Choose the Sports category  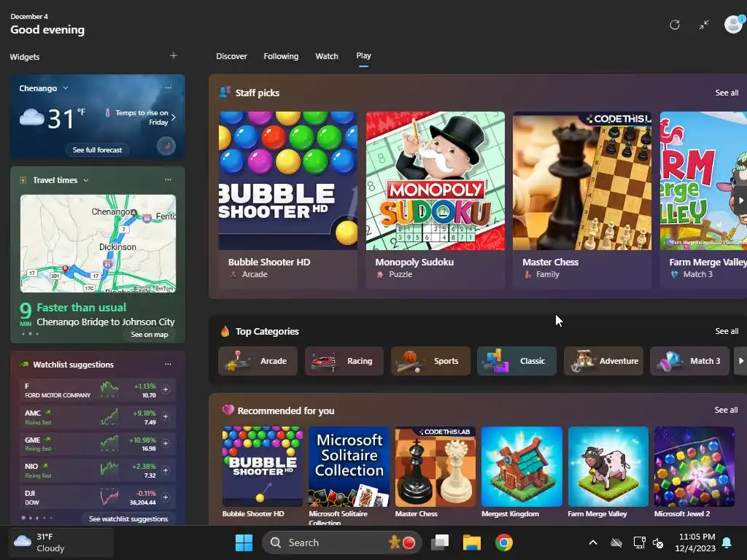[430, 361]
